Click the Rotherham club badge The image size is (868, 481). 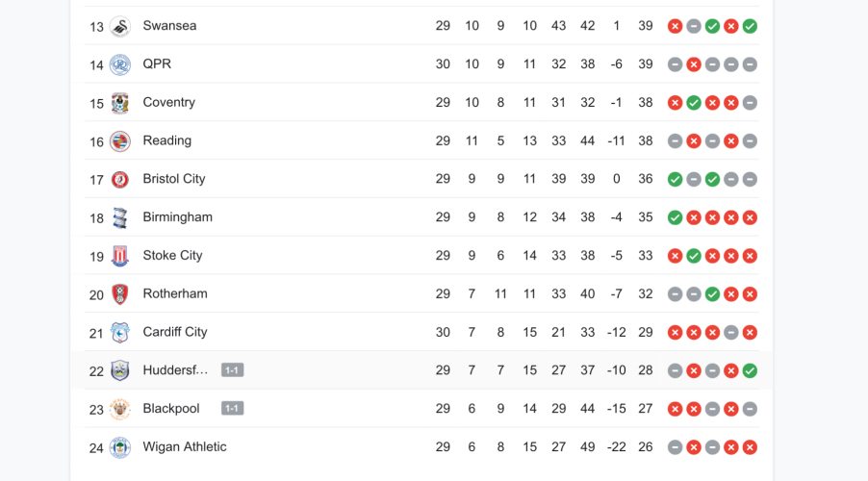click(119, 294)
